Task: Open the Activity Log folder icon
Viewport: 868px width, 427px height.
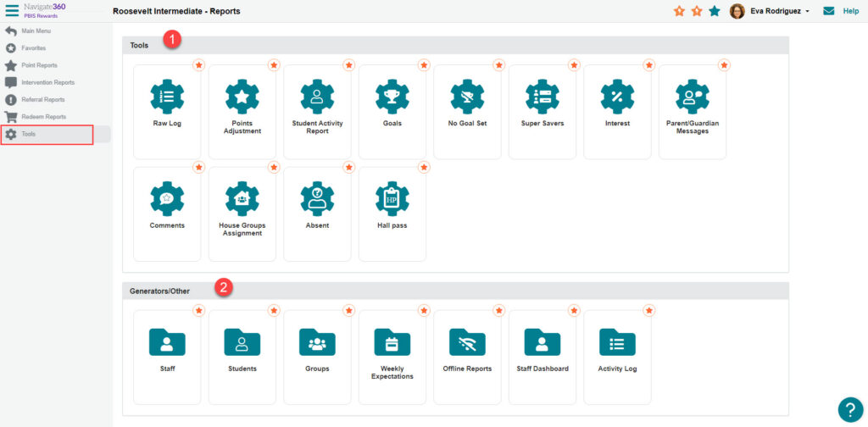Action: pyautogui.click(x=617, y=342)
